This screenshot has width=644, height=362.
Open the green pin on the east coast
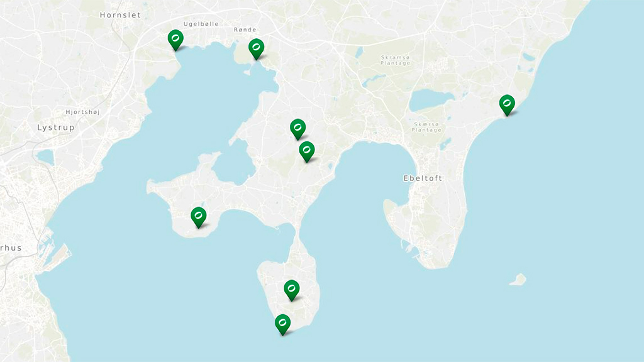pyautogui.click(x=508, y=105)
